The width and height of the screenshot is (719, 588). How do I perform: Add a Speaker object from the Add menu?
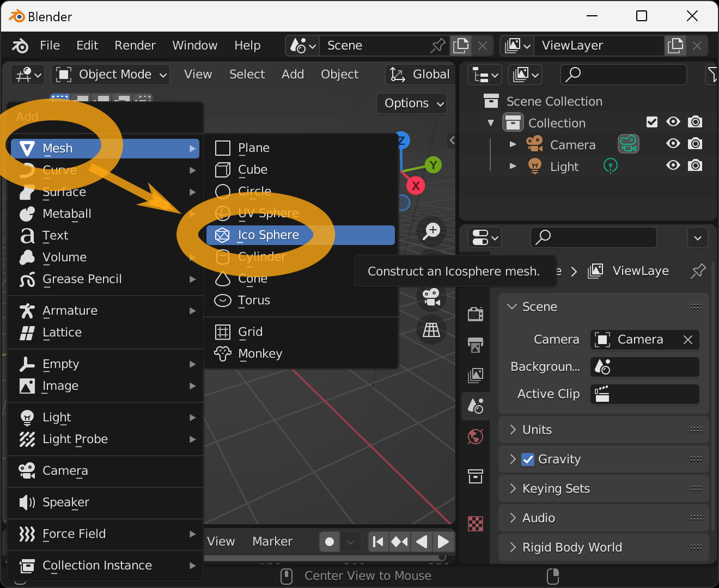pyautogui.click(x=105, y=503)
